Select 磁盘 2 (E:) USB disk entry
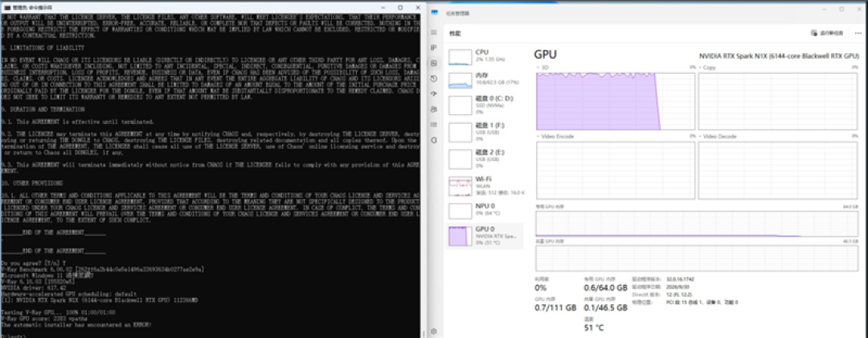Viewport: 868px width, 338px height. tap(485, 158)
